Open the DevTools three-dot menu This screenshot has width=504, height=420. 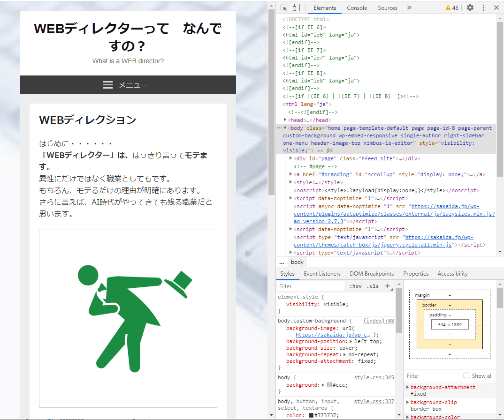tap(483, 7)
